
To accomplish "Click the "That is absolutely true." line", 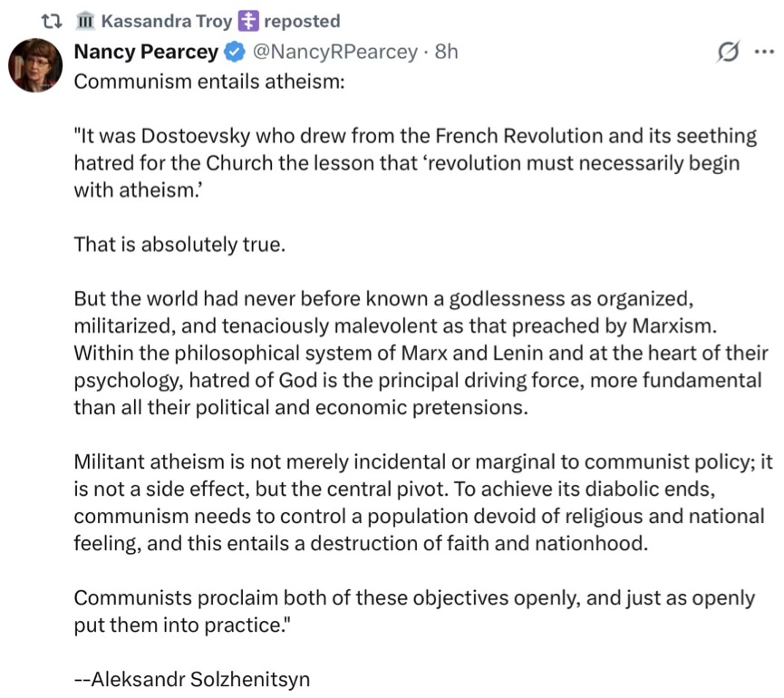I will tap(179, 245).
